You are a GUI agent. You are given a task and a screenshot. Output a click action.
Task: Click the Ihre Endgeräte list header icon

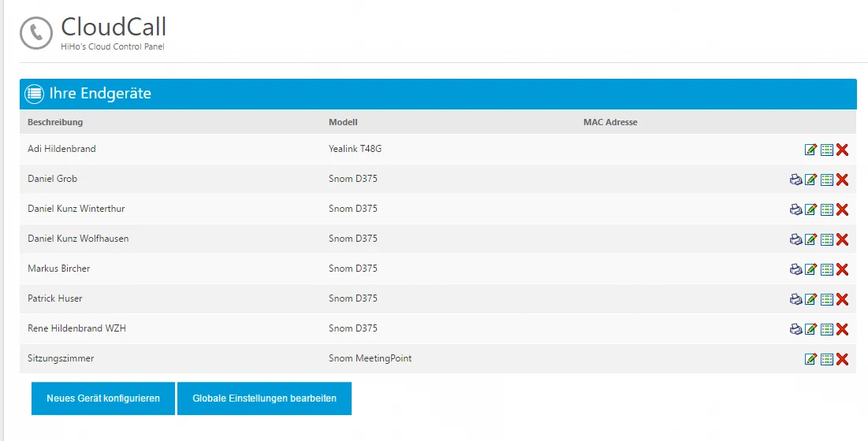[34, 94]
